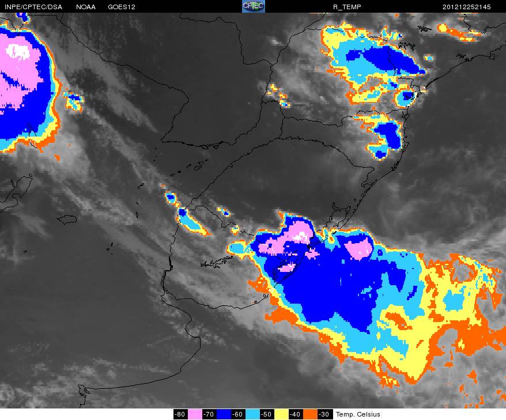Screen dimensions: 506x420
Task: Select the NOAA label in header
Action: point(86,7)
